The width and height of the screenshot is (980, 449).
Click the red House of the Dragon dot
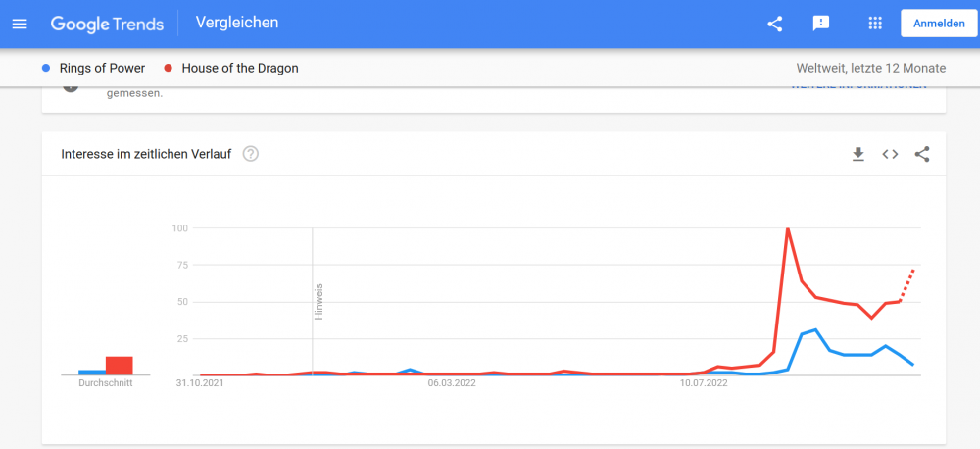170,69
